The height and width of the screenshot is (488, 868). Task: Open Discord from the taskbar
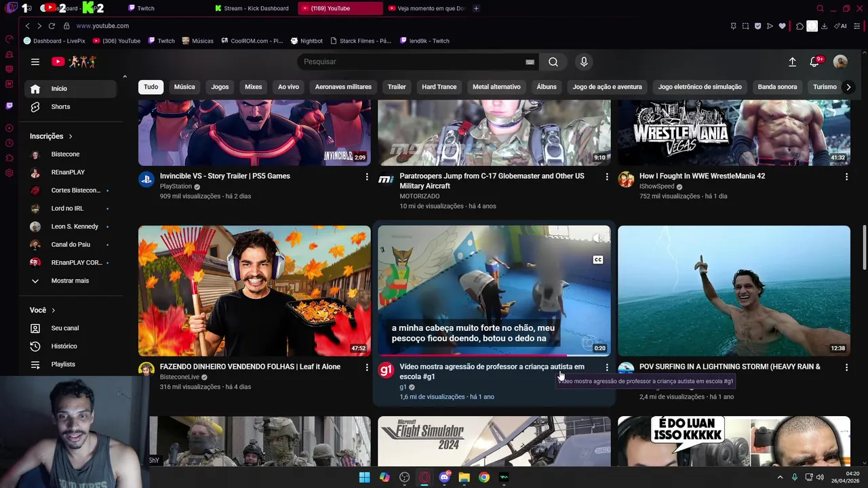click(x=444, y=477)
